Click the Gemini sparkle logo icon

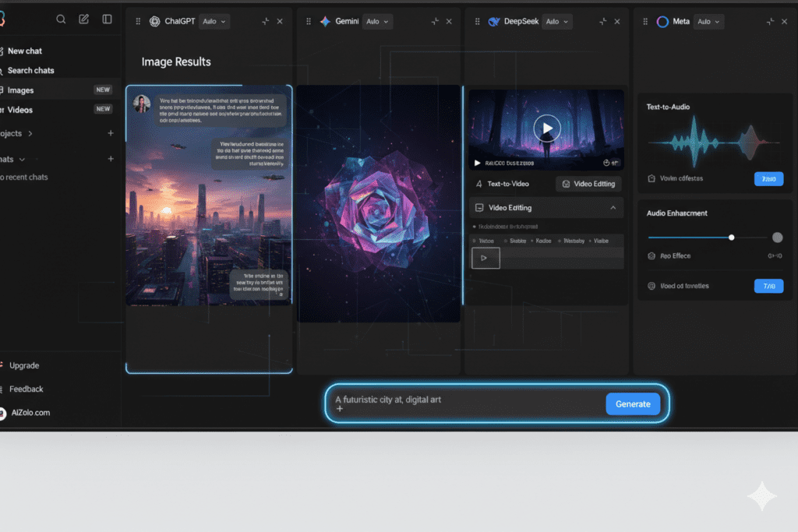(x=325, y=22)
